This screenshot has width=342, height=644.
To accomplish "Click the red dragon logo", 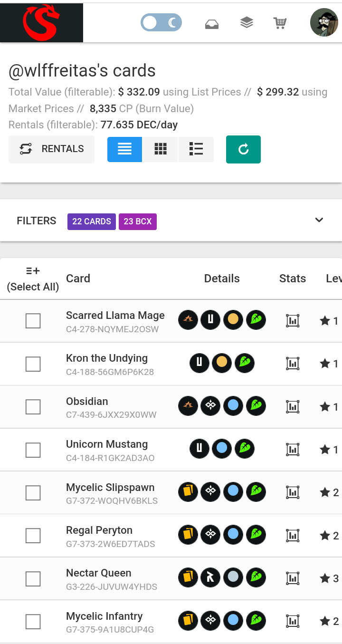I will click(41, 23).
